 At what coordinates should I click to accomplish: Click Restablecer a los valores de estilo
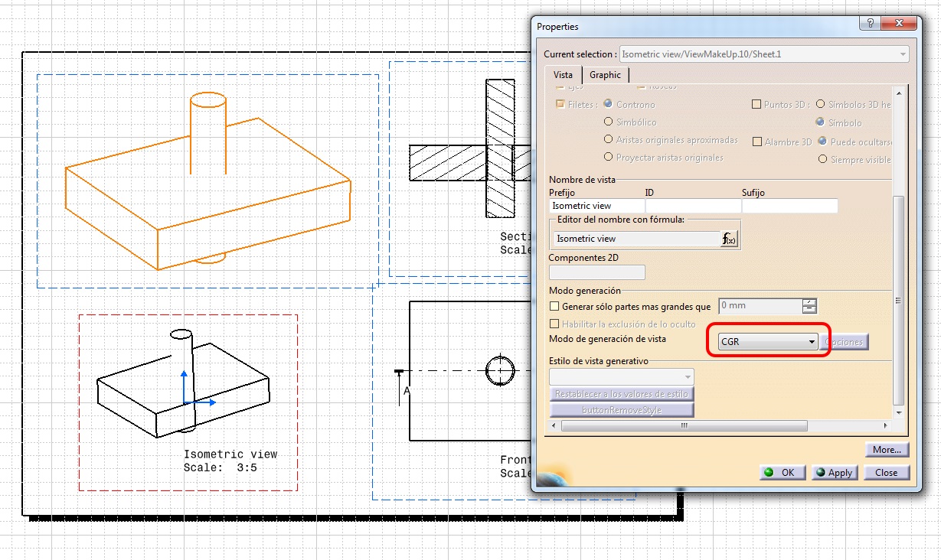pyautogui.click(x=622, y=394)
